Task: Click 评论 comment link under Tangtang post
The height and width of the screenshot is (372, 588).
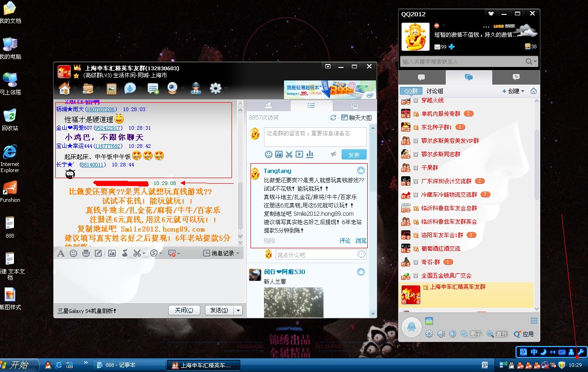Action: pos(345,241)
